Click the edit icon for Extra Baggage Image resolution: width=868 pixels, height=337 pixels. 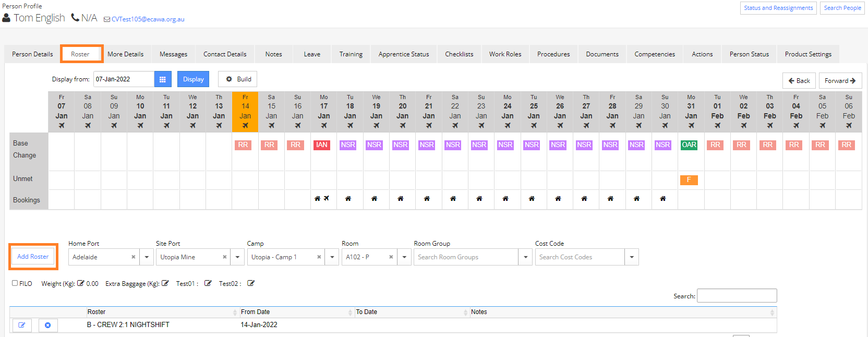click(165, 283)
